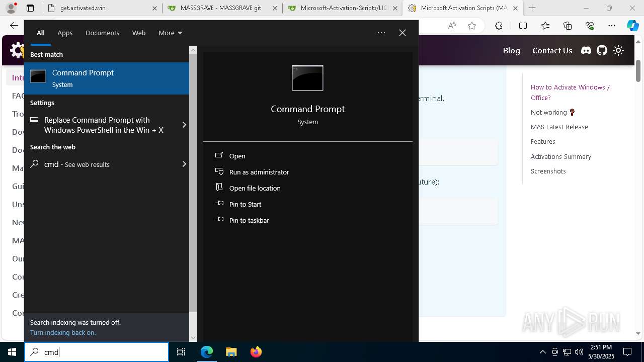Screen dimensions: 644x362
Task: Close the Windows search panel
Action: coord(403,33)
